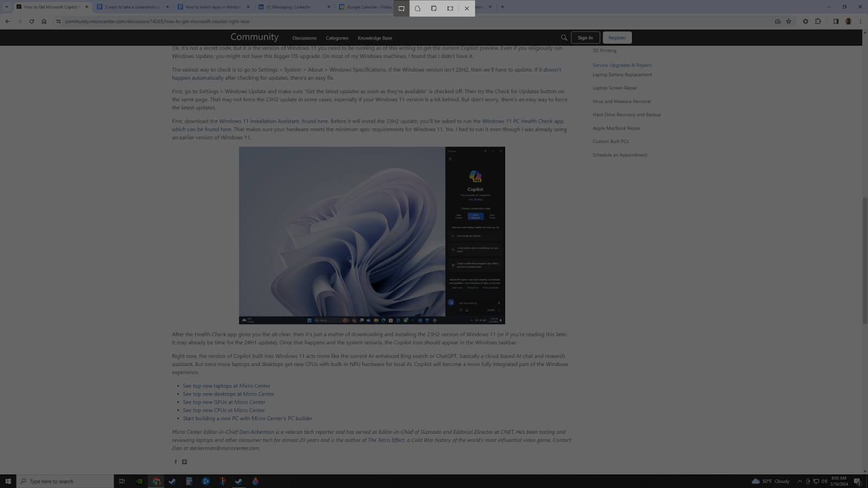Open volume control in system tray
This screenshot has height=488, width=868.
point(824,481)
